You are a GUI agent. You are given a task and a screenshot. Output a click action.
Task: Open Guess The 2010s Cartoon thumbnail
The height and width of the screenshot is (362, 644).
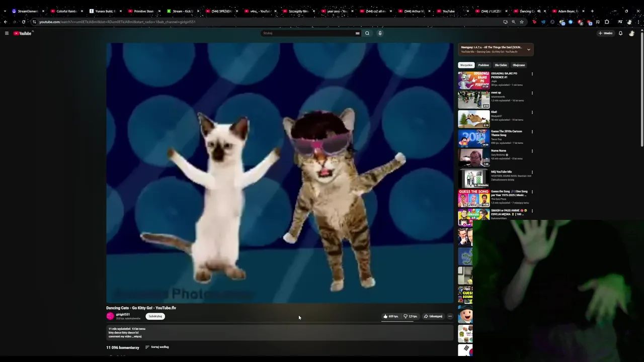(473, 138)
